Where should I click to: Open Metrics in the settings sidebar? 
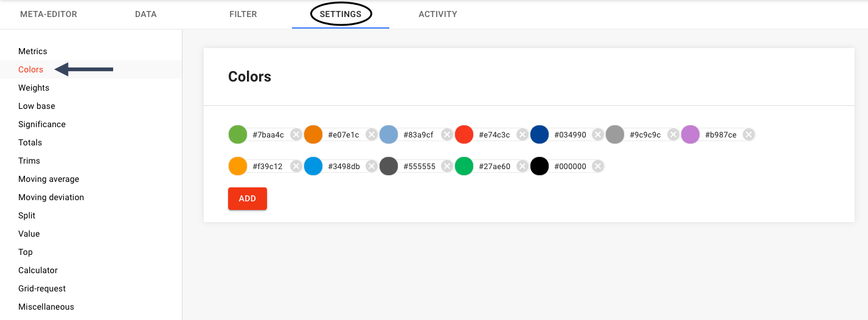pos(33,51)
